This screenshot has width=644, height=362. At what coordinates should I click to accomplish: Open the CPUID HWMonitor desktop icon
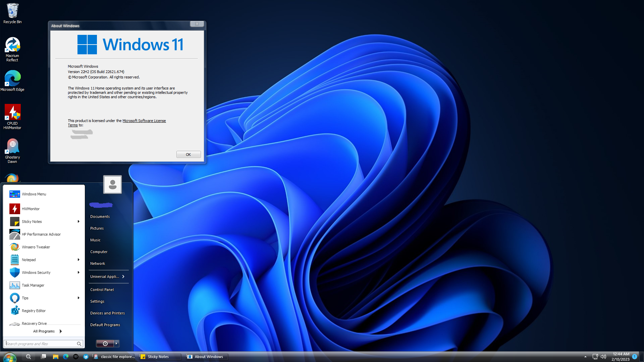click(12, 116)
